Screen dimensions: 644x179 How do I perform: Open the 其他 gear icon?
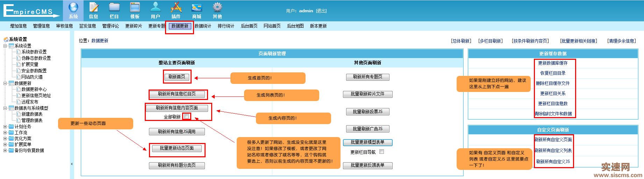217,7
